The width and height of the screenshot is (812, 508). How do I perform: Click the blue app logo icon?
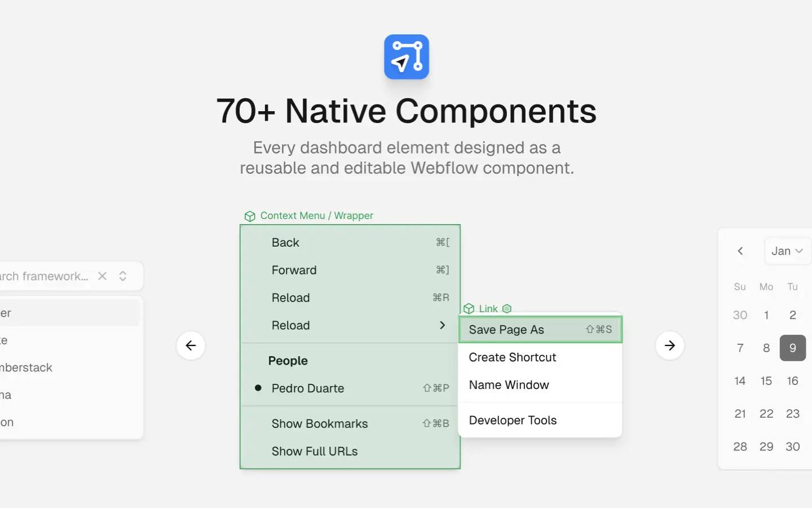point(406,57)
